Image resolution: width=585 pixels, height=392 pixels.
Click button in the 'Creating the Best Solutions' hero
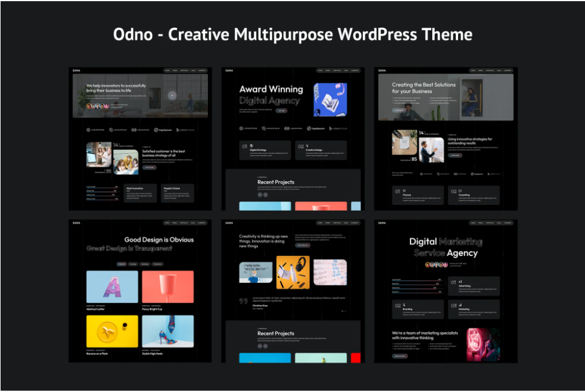click(x=399, y=110)
